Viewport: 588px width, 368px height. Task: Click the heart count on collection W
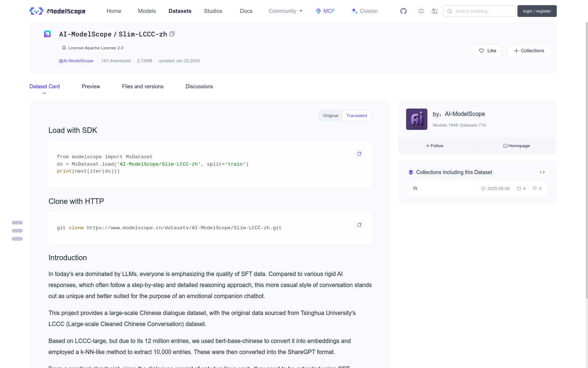point(537,188)
